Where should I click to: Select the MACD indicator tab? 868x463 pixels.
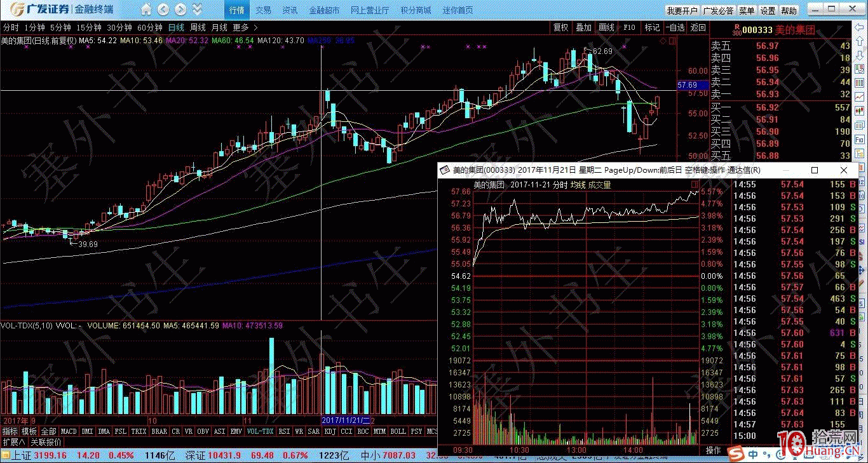(69, 431)
